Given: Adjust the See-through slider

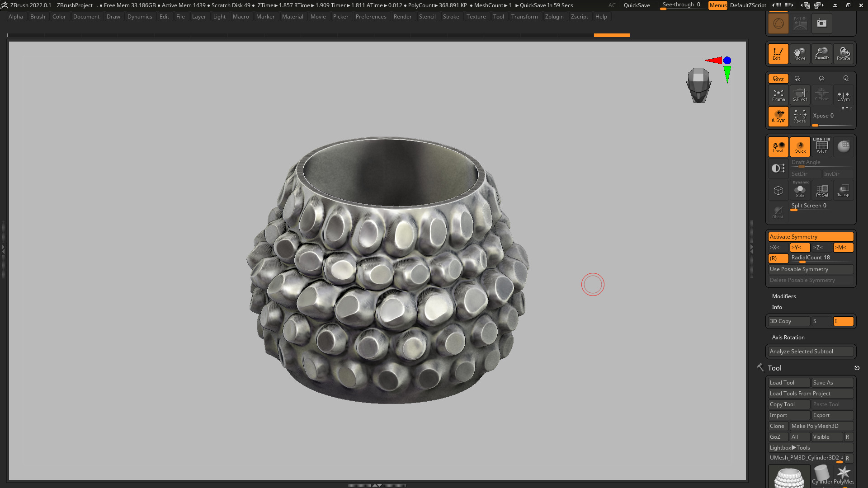Looking at the screenshot, I should point(681,5).
